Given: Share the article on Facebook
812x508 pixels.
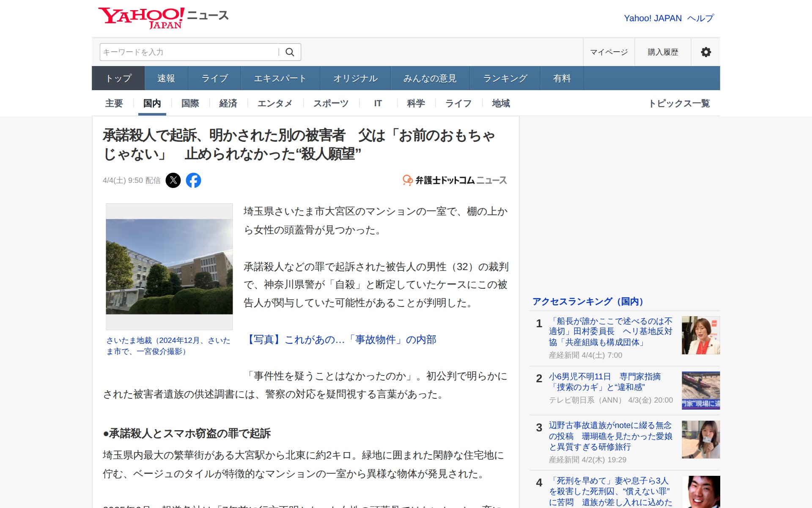Looking at the screenshot, I should 193,180.
